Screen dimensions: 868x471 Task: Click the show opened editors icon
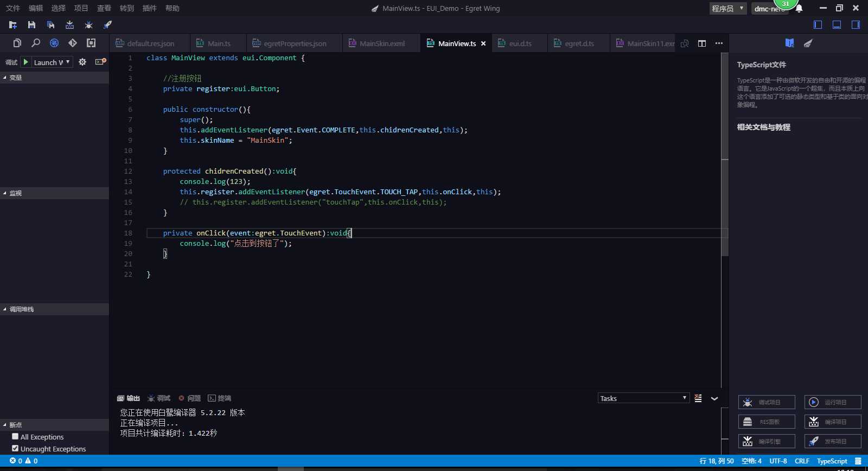click(x=685, y=43)
